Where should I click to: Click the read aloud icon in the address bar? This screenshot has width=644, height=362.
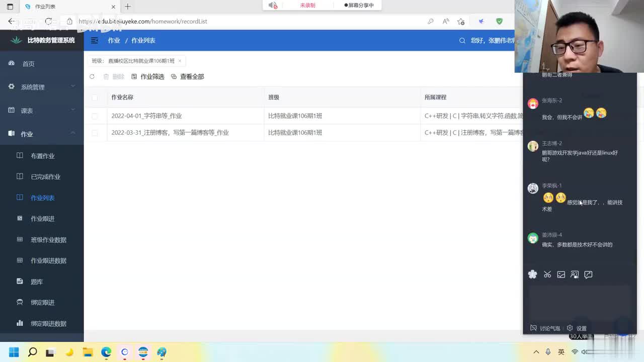[x=446, y=21]
